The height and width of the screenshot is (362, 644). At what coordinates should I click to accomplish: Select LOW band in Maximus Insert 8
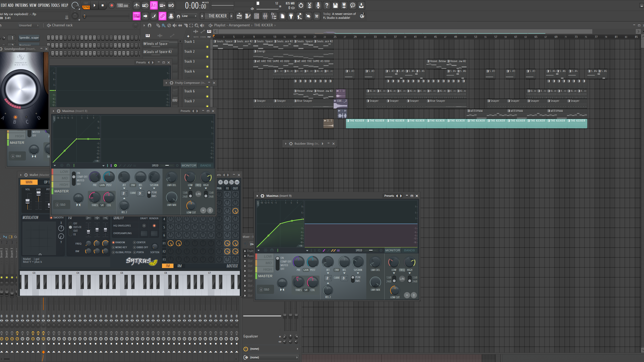tap(61, 172)
